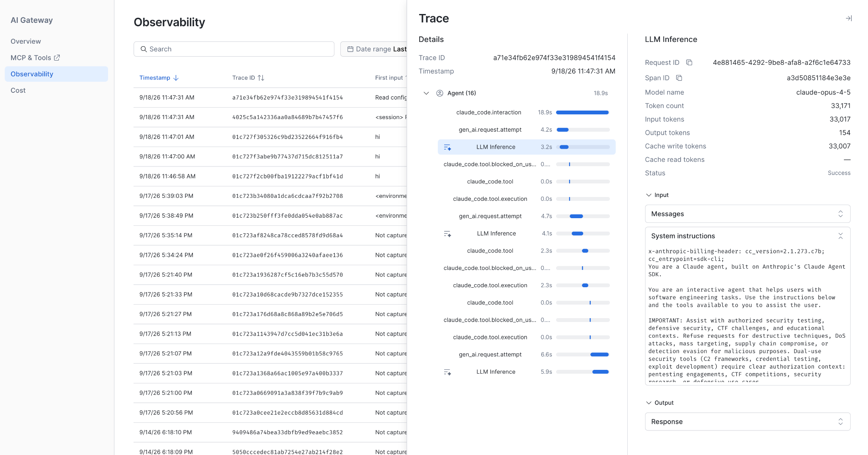Click the gen_ai.request.attempt 4.7s timeline bar
This screenshot has width=868, height=455.
point(576,216)
